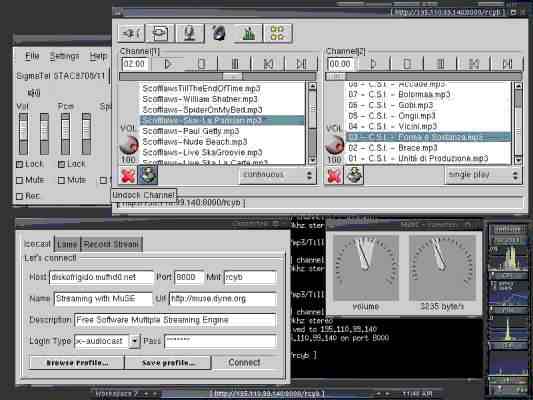Enable Mute under Pcm in mixer

[x=61, y=180]
